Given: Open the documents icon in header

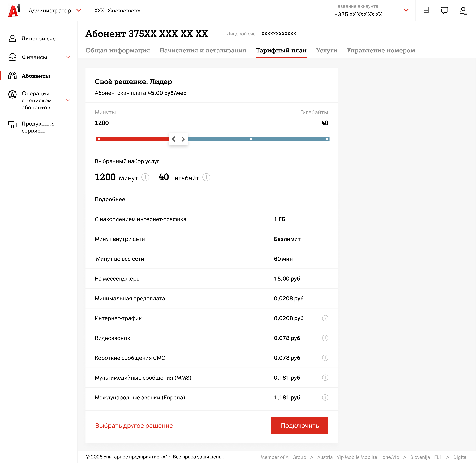Looking at the screenshot, I should tap(426, 10).
